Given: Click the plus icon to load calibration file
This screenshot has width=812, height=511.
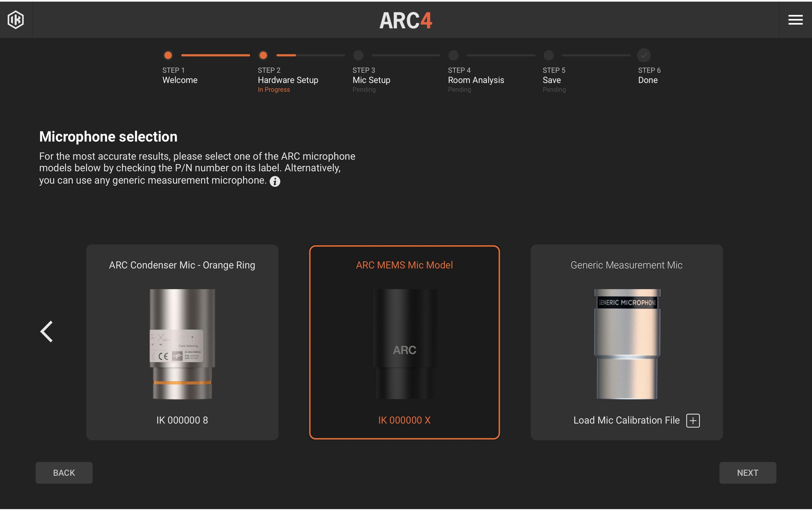Looking at the screenshot, I should click(x=693, y=420).
